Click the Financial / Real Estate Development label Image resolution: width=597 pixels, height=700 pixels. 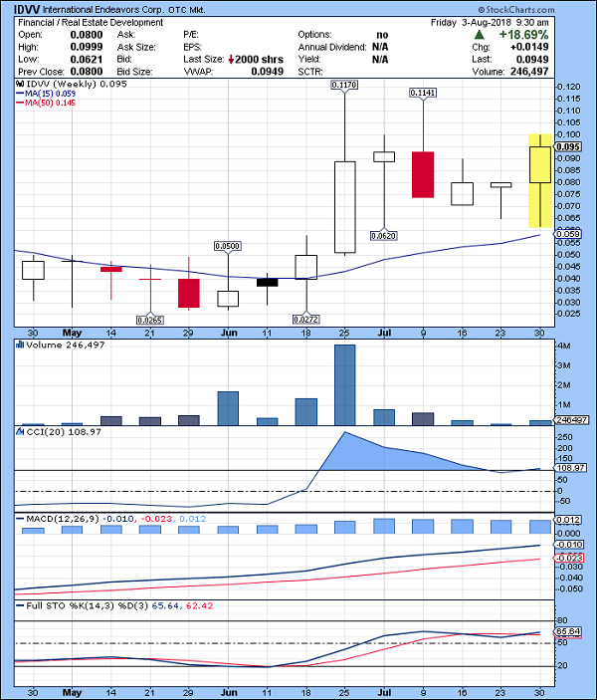91,22
